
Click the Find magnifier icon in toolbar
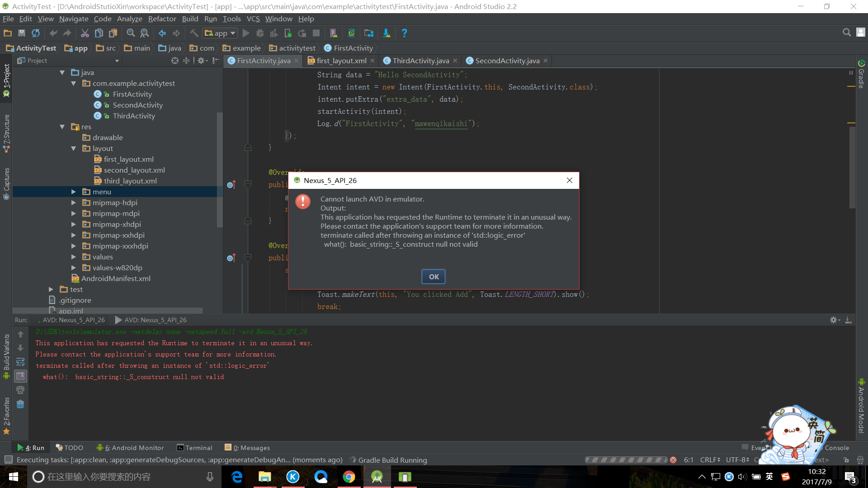pos(131,33)
